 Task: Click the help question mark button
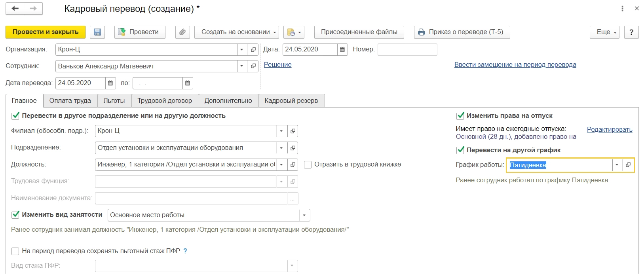point(631,32)
